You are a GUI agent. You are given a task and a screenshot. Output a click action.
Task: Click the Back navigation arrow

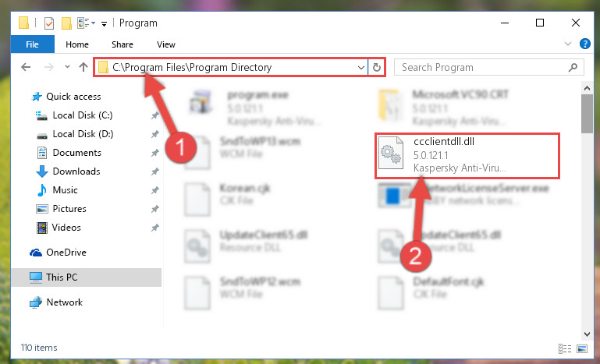point(26,67)
